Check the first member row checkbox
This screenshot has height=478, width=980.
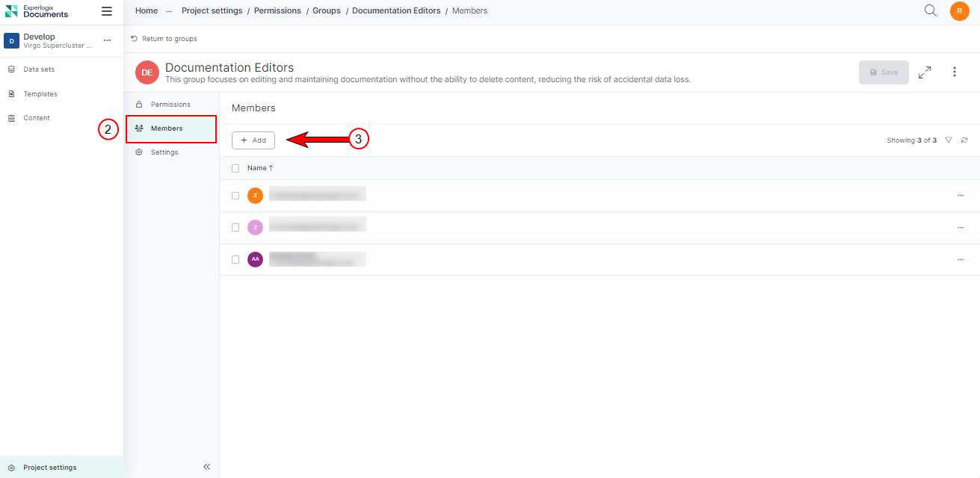[235, 196]
